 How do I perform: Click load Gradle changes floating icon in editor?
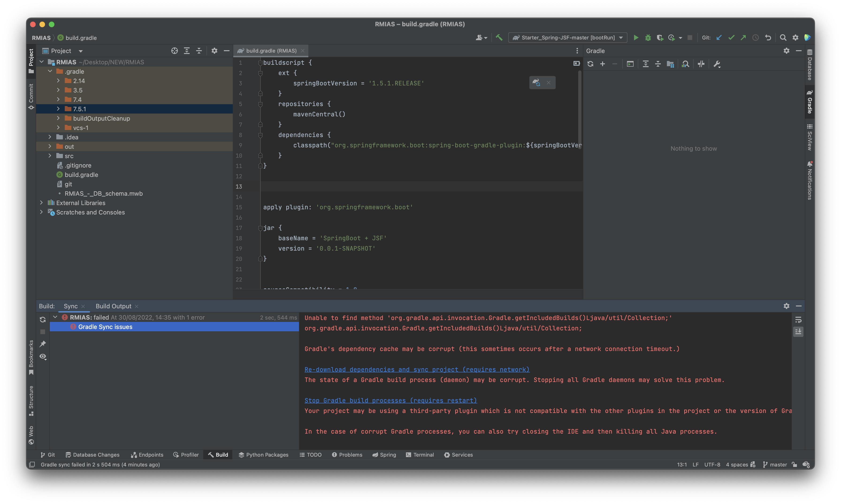point(536,83)
